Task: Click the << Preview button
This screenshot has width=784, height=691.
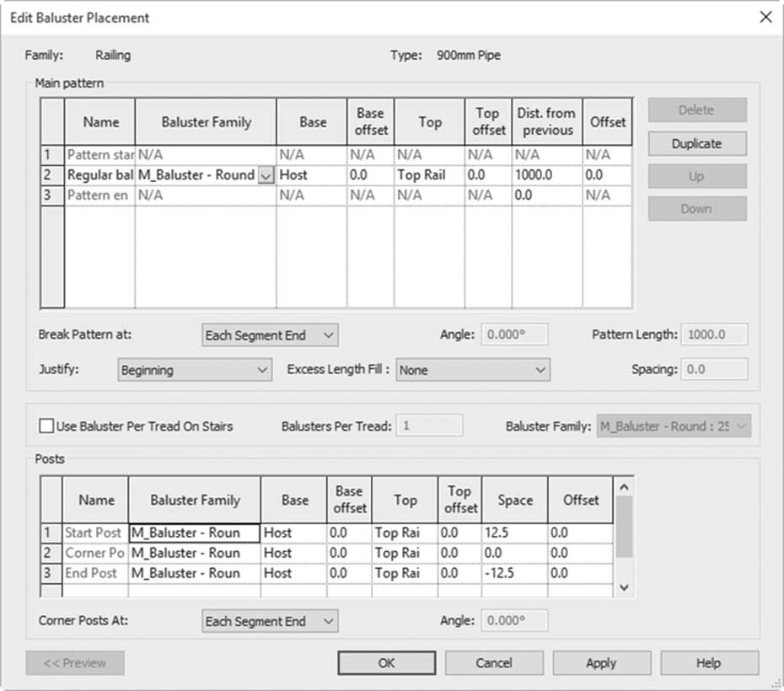Action: [75, 663]
